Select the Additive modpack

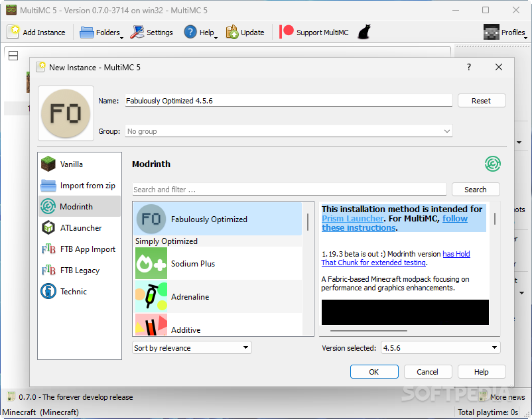[x=218, y=325]
